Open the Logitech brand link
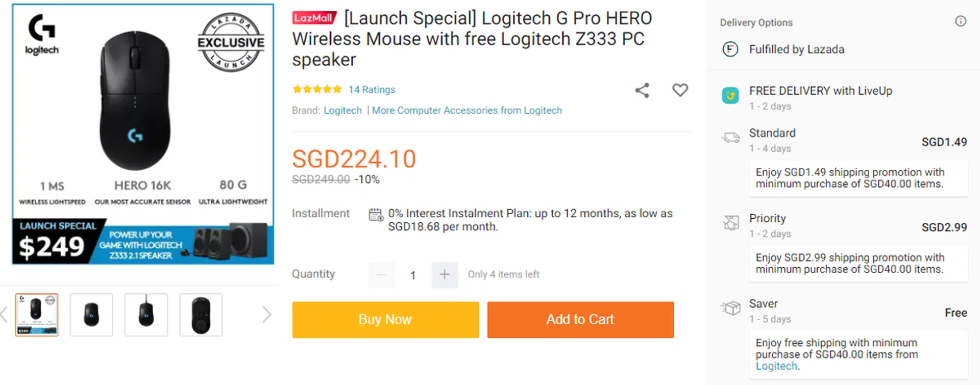Image resolution: width=980 pixels, height=385 pixels. tap(342, 111)
